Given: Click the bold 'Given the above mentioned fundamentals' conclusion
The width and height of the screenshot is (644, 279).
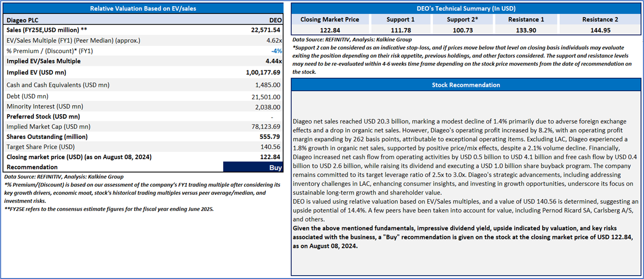Looking at the screenshot, I should (x=463, y=237).
